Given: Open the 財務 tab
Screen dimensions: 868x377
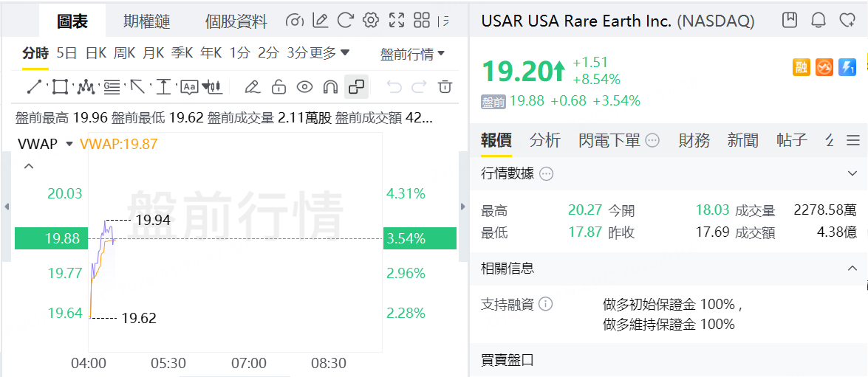Looking at the screenshot, I should 694,140.
